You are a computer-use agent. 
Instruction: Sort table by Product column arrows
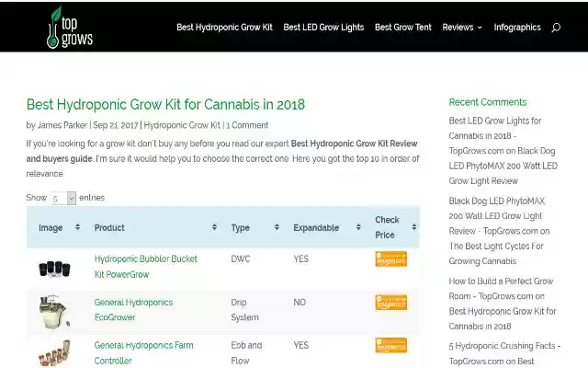[214, 227]
